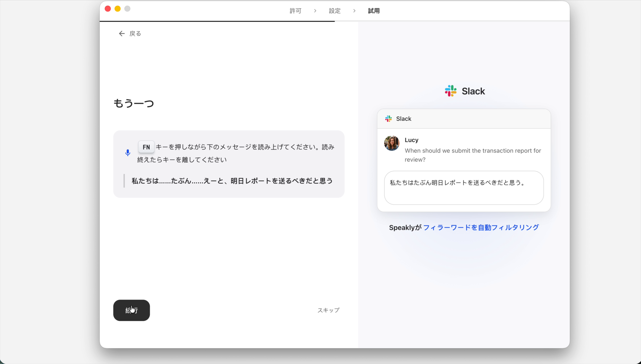This screenshot has height=364, width=641.
Task: Click the chevron between 設定 and 試用
Action: point(354,11)
